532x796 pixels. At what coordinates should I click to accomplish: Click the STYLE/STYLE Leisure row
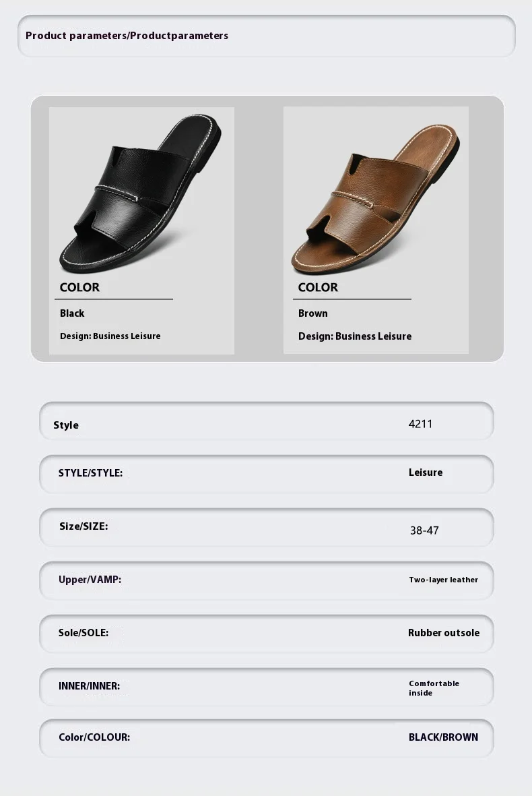click(266, 474)
